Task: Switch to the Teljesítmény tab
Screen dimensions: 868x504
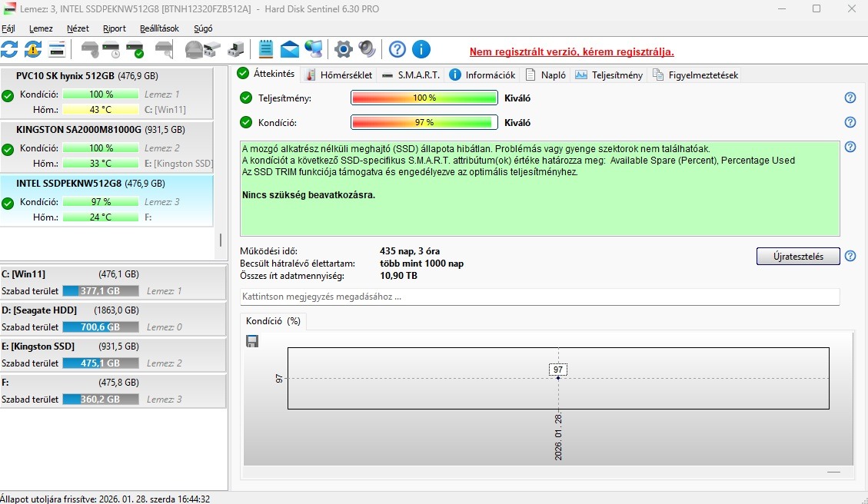Action: tap(609, 75)
